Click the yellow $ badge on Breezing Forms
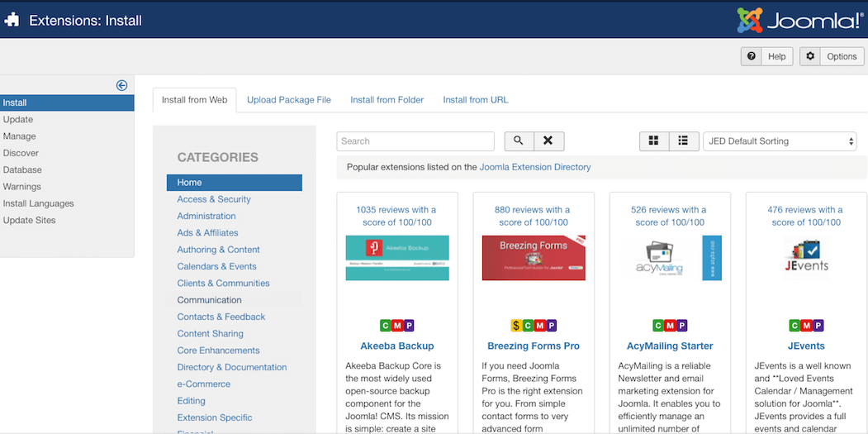The image size is (868, 434). click(x=516, y=326)
